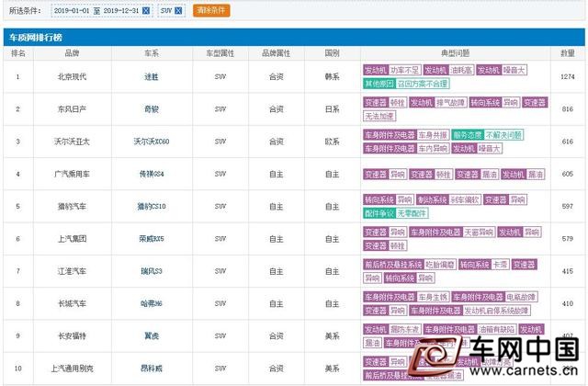
Task: Click the 无法加速 tag
Action: pyautogui.click(x=379, y=117)
